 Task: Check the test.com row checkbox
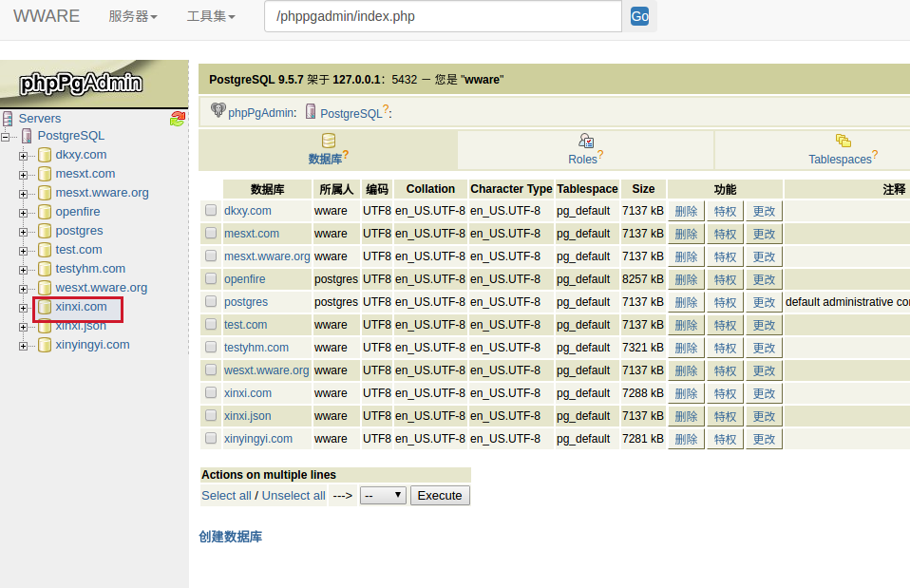[x=211, y=324]
